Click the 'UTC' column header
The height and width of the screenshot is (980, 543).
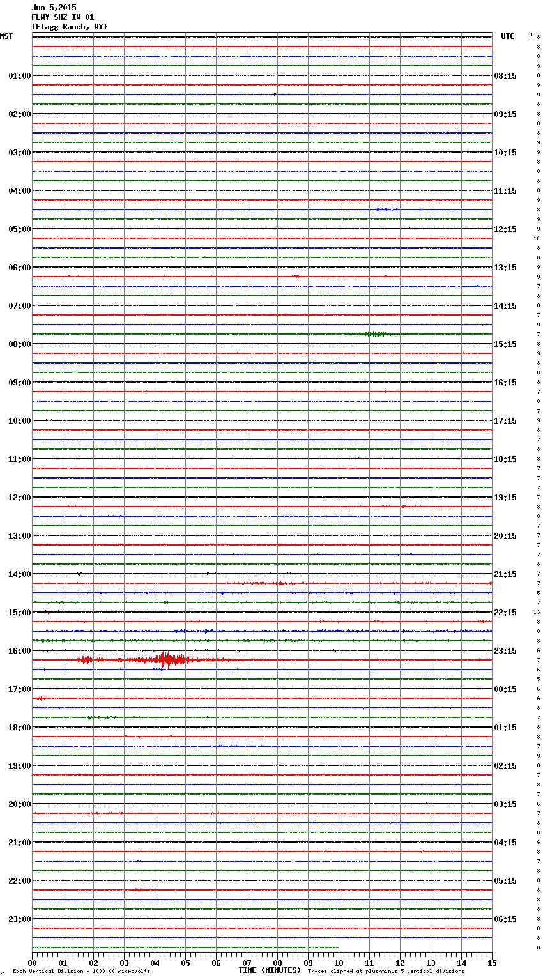pos(508,36)
